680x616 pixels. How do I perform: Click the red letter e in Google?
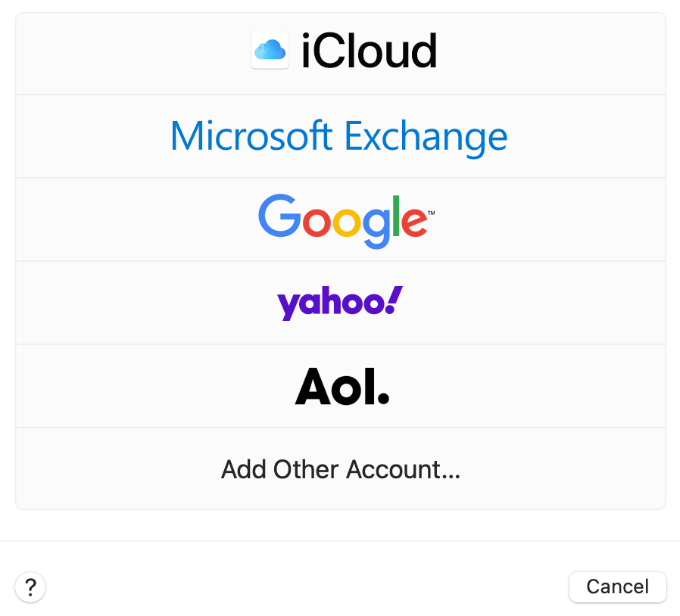[414, 221]
